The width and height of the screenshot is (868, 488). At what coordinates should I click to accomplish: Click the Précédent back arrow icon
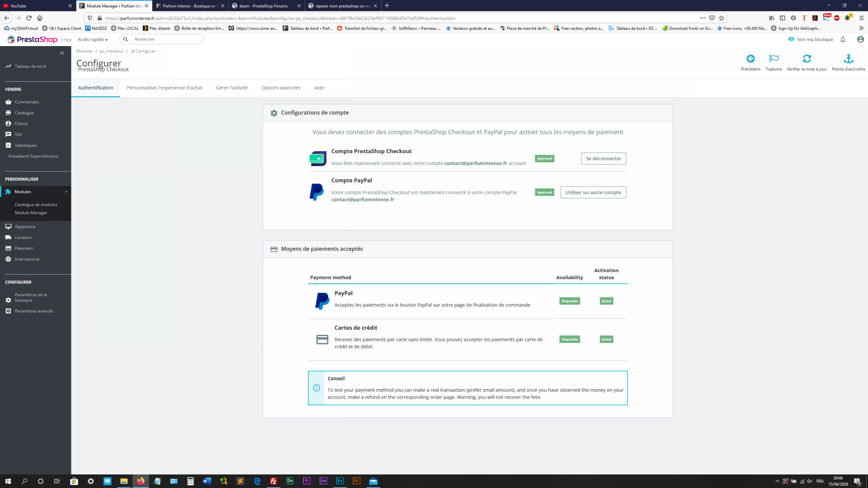point(750,59)
